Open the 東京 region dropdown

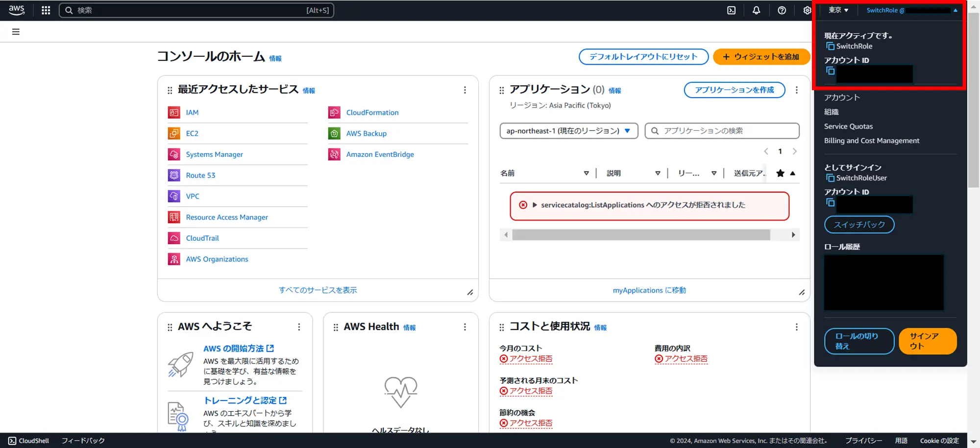click(838, 10)
